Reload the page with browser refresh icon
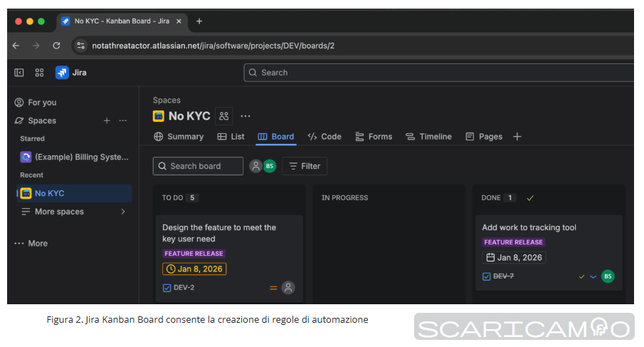 (56, 46)
